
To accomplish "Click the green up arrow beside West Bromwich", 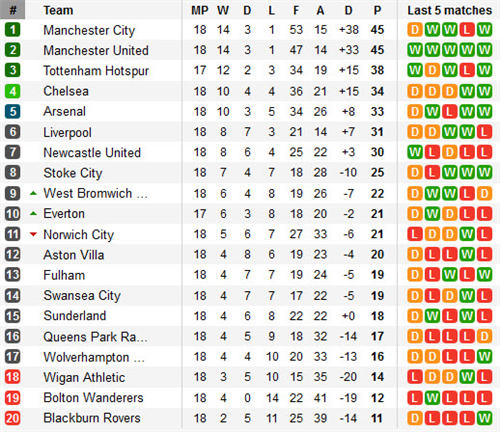I will click(x=33, y=193).
